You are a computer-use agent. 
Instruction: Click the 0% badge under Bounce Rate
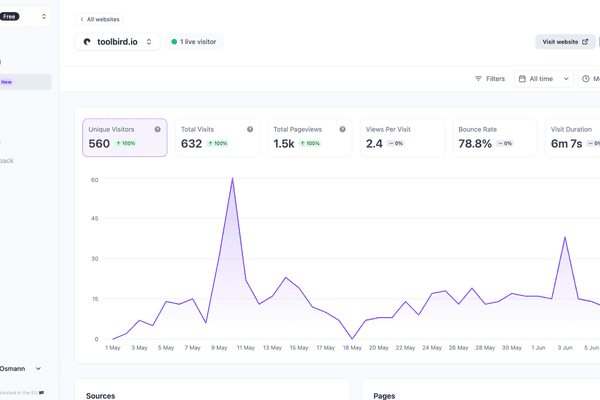tap(505, 144)
